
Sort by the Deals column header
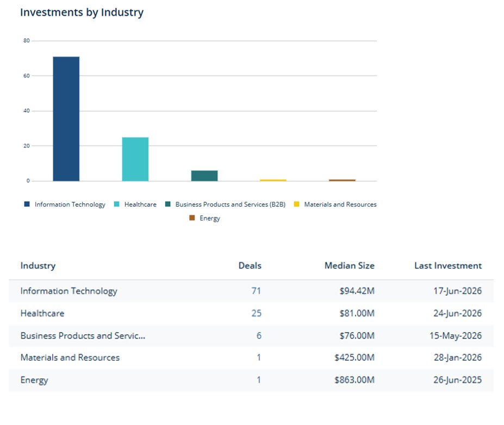click(x=250, y=266)
